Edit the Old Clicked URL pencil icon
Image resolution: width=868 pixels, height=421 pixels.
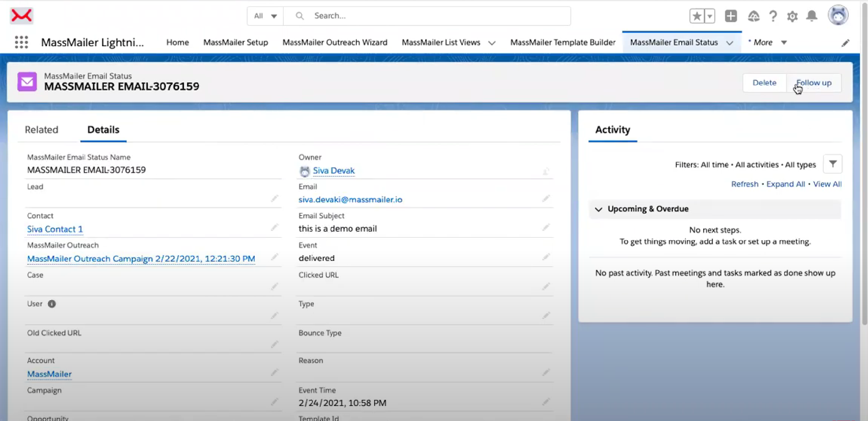[274, 344]
